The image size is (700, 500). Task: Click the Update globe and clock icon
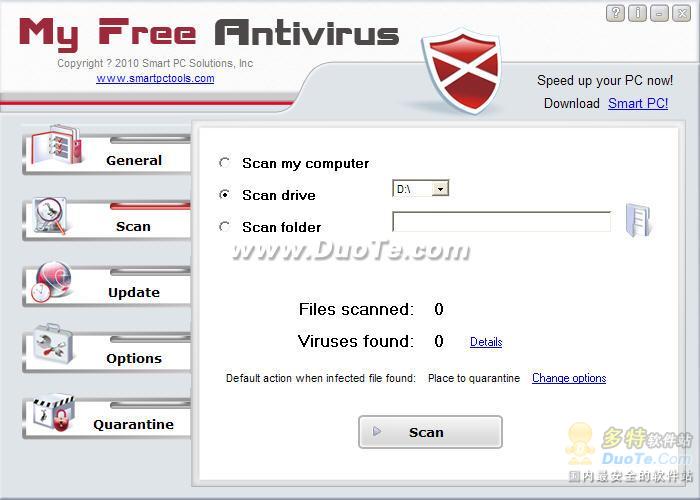click(51, 281)
